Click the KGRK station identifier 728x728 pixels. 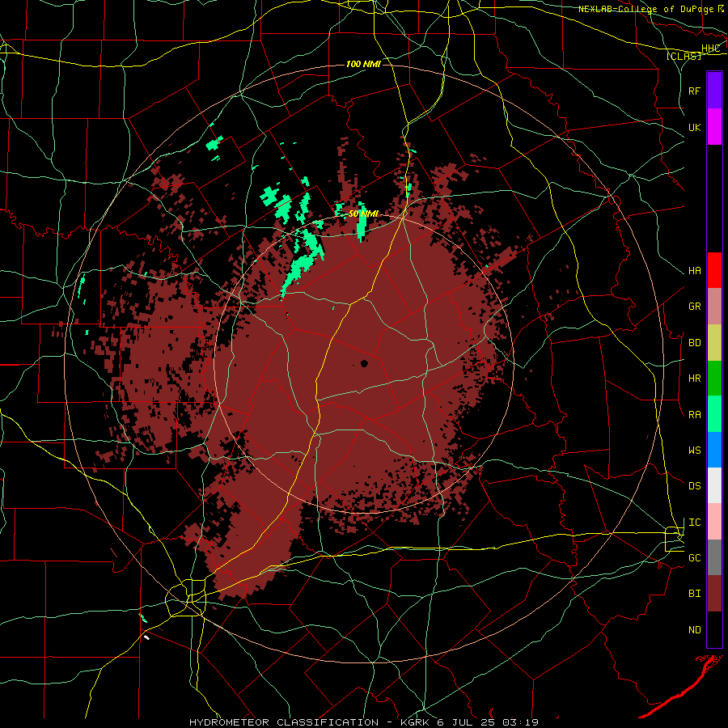pos(417,722)
